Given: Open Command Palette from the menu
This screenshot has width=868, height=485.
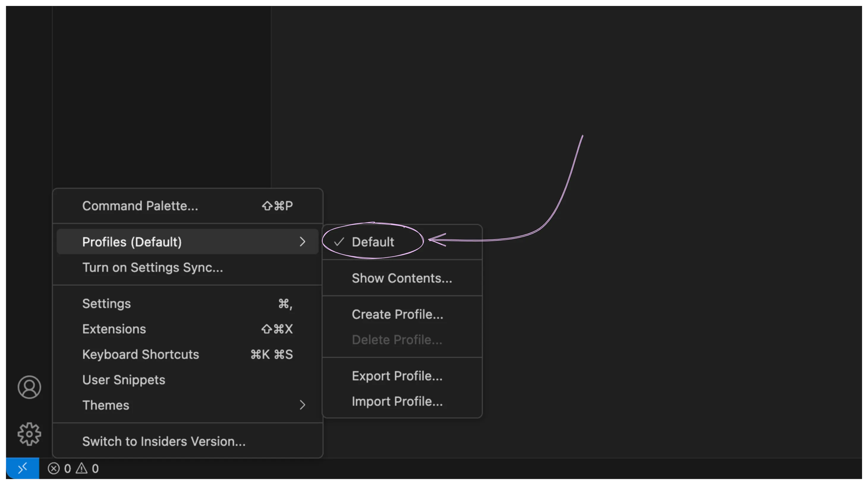Looking at the screenshot, I should point(187,206).
